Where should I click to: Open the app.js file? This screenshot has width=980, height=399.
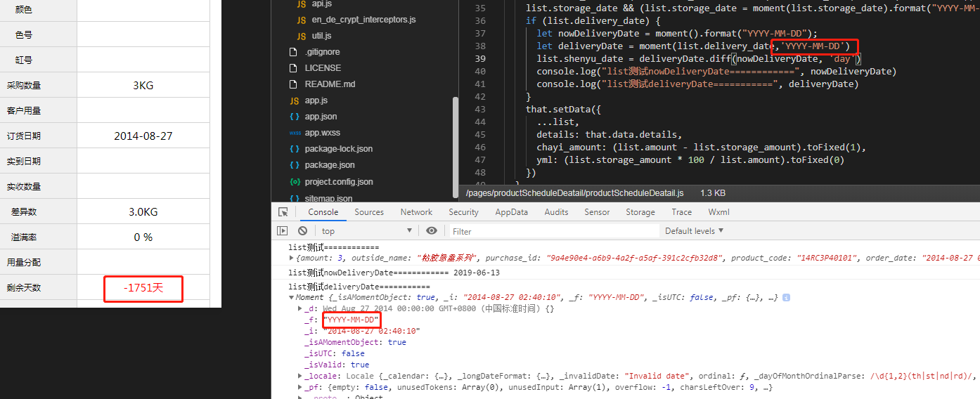(316, 100)
